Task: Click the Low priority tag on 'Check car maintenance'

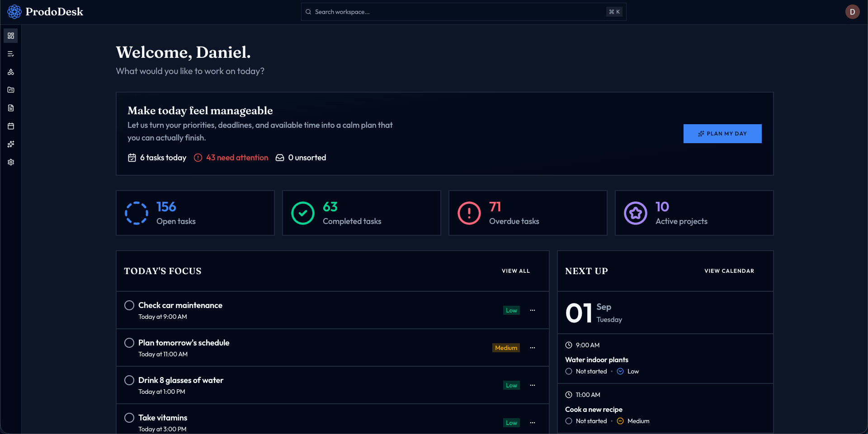Action: tap(511, 310)
